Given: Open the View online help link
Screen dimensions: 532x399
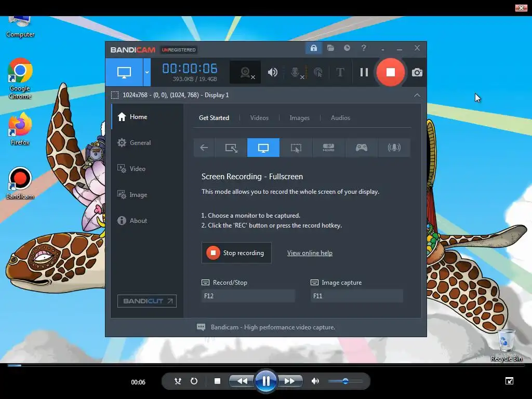Looking at the screenshot, I should (x=310, y=253).
